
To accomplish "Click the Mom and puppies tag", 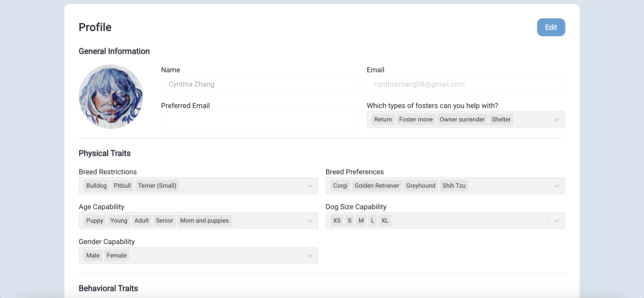I will click(204, 220).
